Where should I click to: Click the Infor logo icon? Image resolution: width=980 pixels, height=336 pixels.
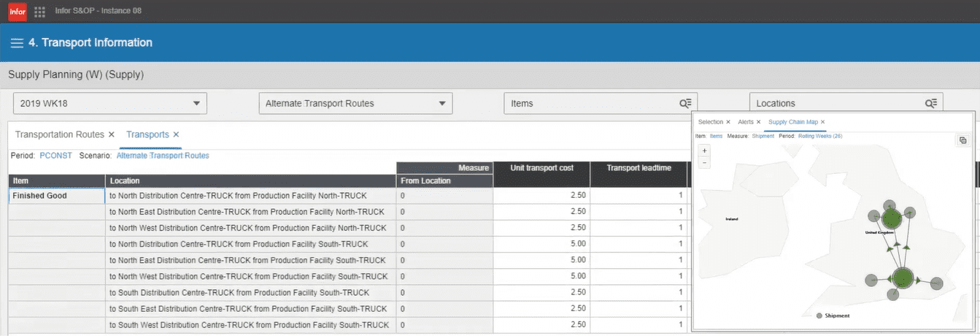pos(16,11)
